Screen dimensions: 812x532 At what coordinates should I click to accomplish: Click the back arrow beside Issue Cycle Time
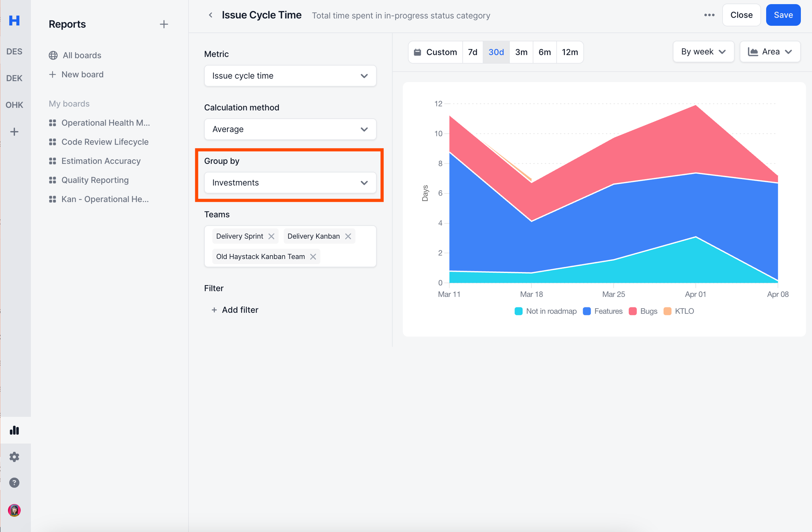pyautogui.click(x=210, y=15)
